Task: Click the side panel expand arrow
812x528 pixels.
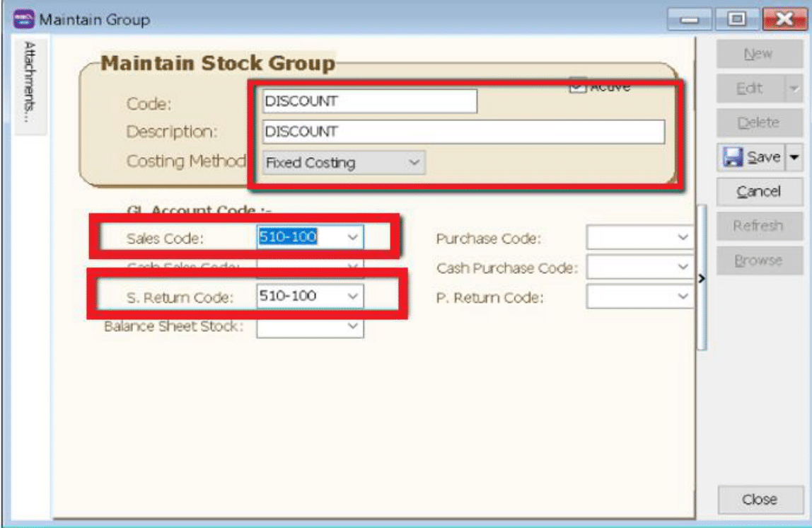Action: click(702, 279)
